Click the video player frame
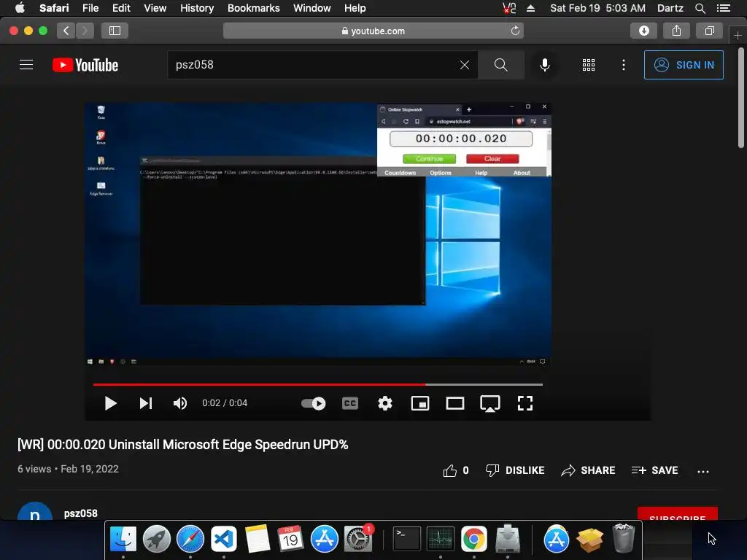 point(318,234)
